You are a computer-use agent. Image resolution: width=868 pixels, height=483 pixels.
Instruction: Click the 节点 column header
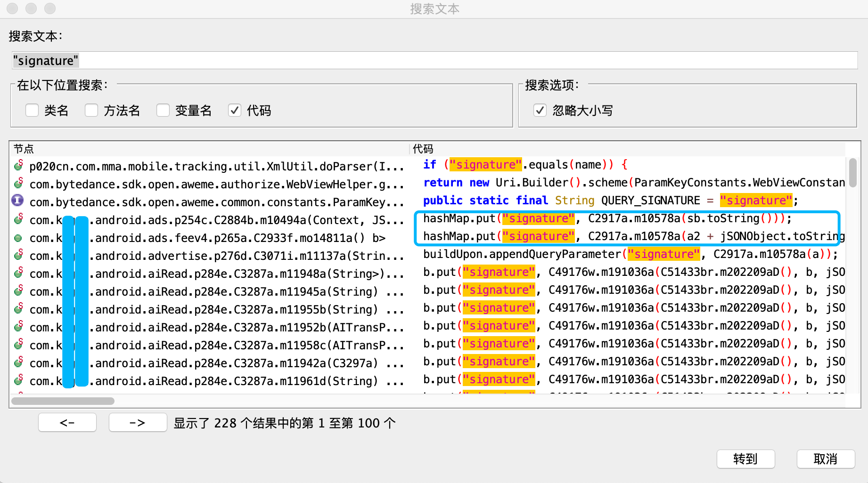209,149
